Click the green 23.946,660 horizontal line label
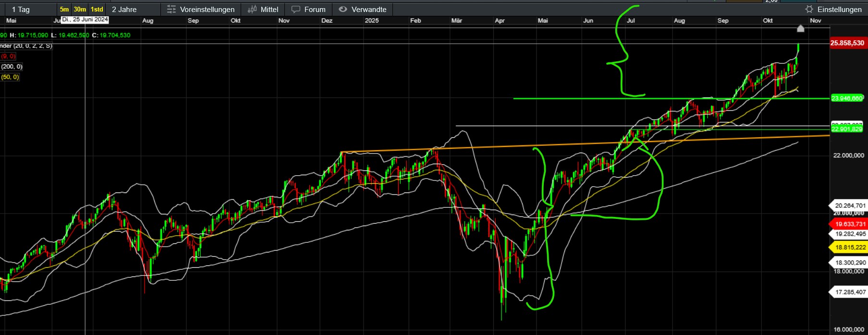868x335 pixels. click(x=847, y=98)
